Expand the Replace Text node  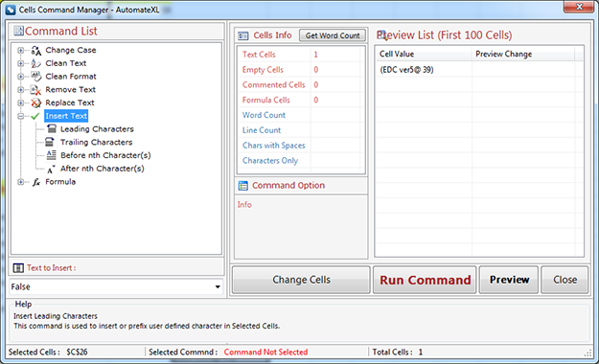pyautogui.click(x=21, y=102)
